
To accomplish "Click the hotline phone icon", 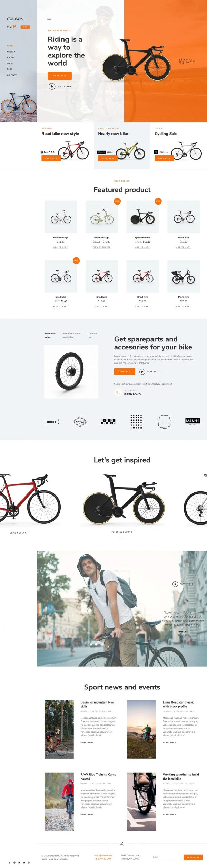I will click(118, 392).
